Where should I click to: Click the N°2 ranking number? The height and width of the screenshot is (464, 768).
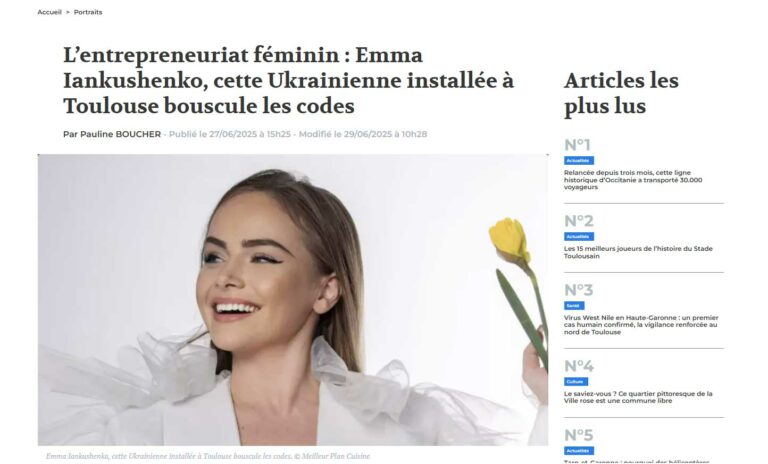coord(578,221)
